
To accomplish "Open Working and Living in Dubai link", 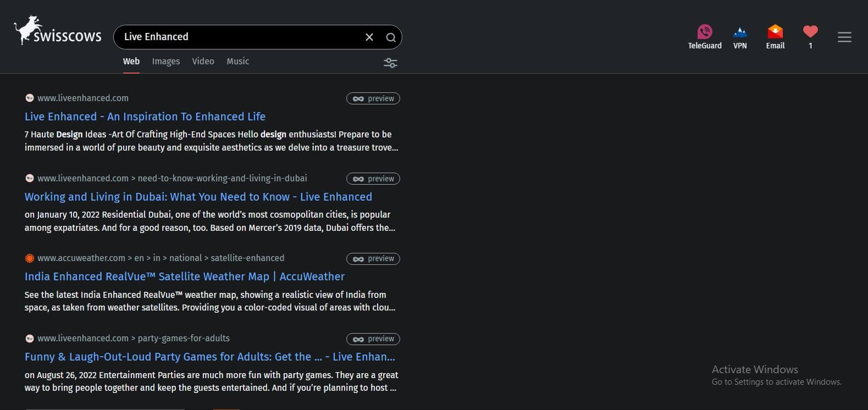I will (198, 197).
